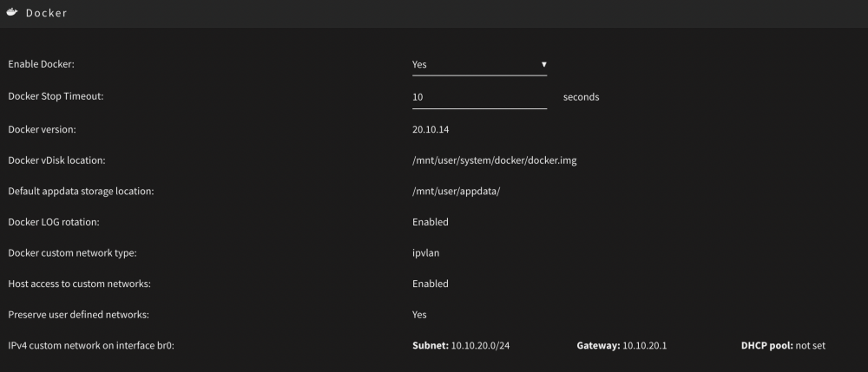Click the "Docker Stop Timeout:" label
This screenshot has height=372, width=868.
[56, 95]
